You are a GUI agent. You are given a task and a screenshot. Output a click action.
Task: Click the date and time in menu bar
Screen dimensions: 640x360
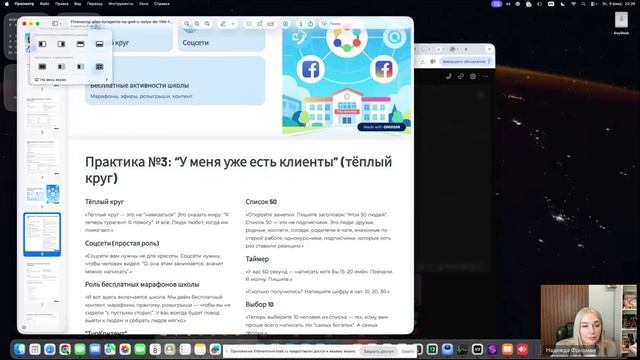coord(618,4)
